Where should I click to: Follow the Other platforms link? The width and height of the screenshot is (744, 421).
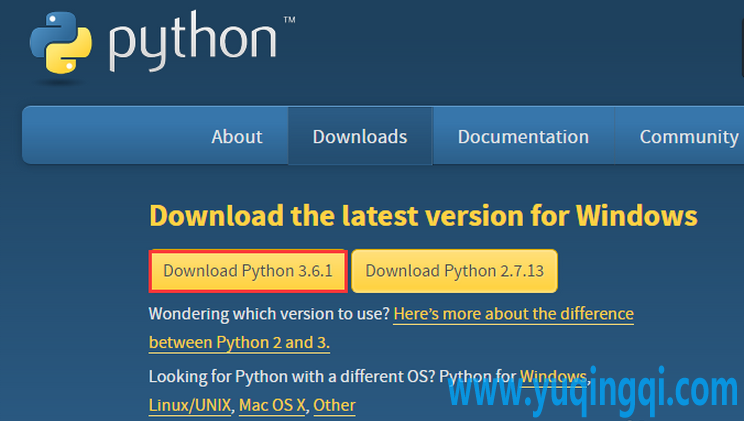335,405
